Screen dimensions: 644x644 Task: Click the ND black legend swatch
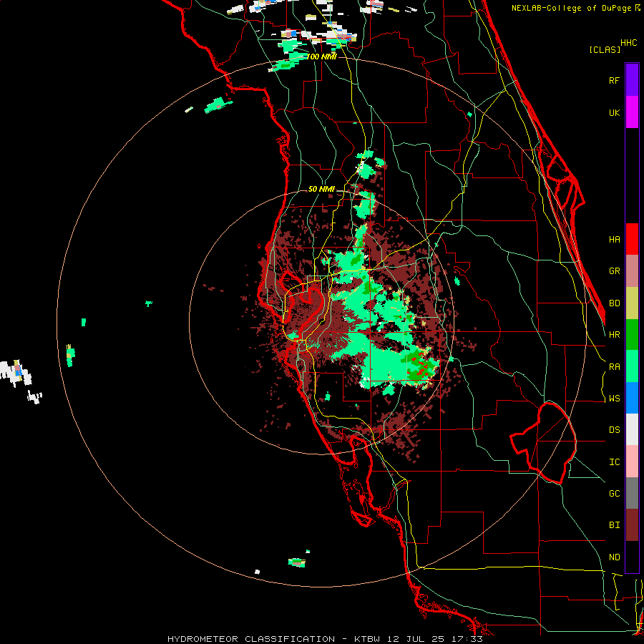click(632, 557)
